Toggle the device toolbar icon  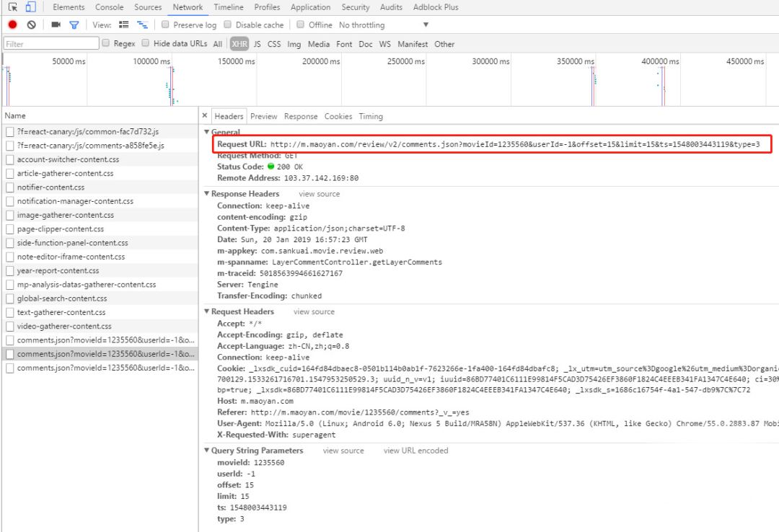30,7
